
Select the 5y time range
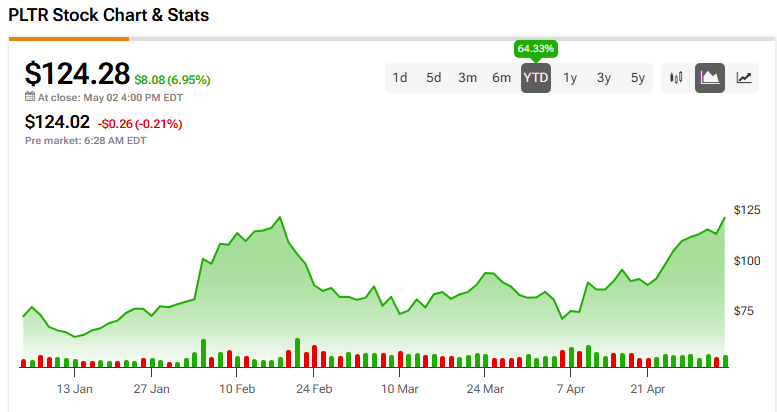coord(638,78)
